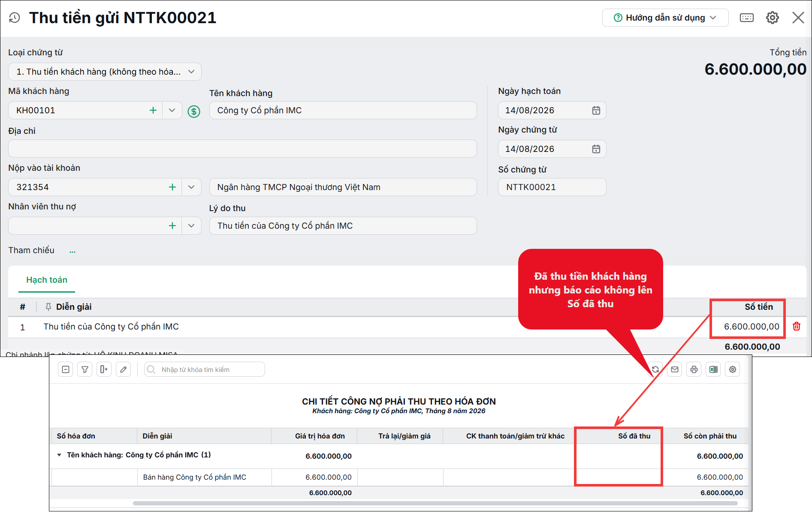812x514 pixels.
Task: Click the Số tiền column header
Action: (x=758, y=307)
